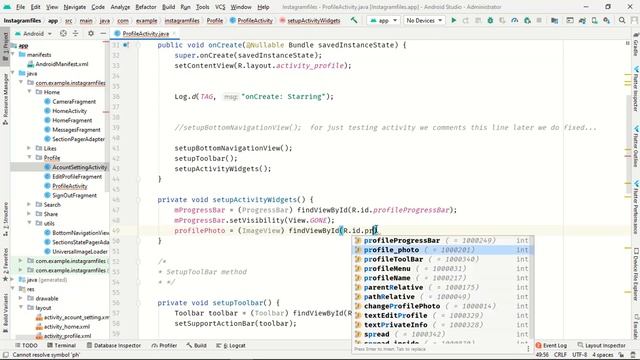Click the UTF-8 encoding status entry
Image resolution: width=640 pixels, height=360 pixels.
click(x=579, y=355)
